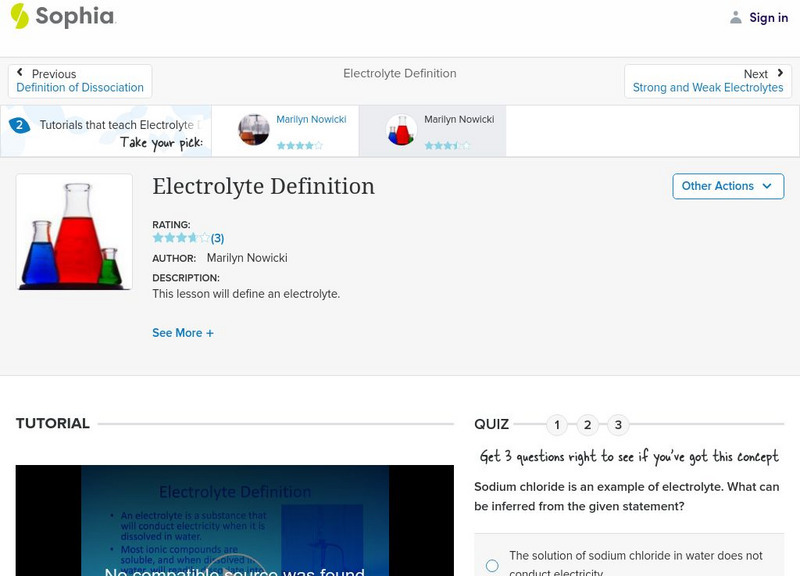Expand the description with See More
Viewport: 800px width, 576px height.
tap(183, 332)
